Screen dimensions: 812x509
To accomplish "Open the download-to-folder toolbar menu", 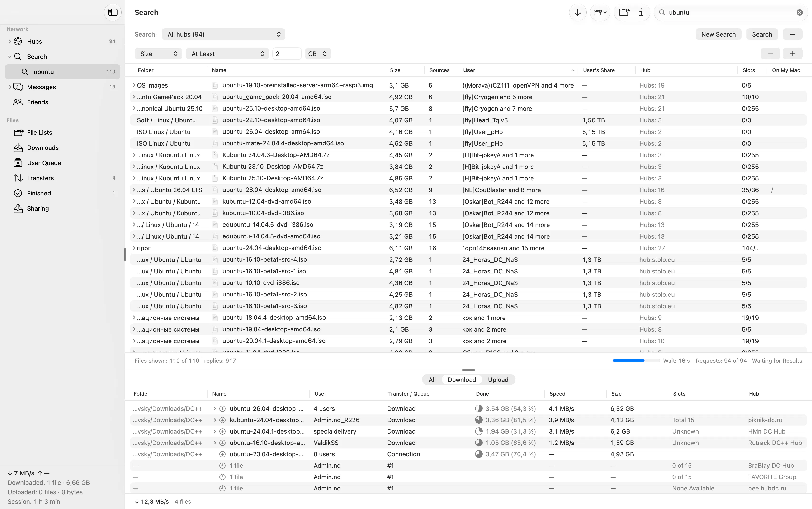I will 600,13.
